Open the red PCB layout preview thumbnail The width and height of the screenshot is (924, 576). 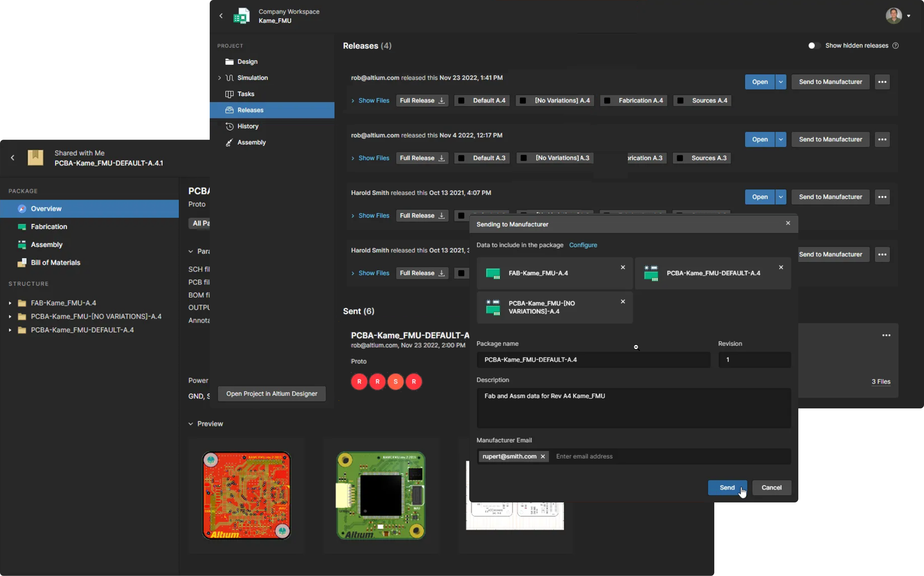point(246,495)
